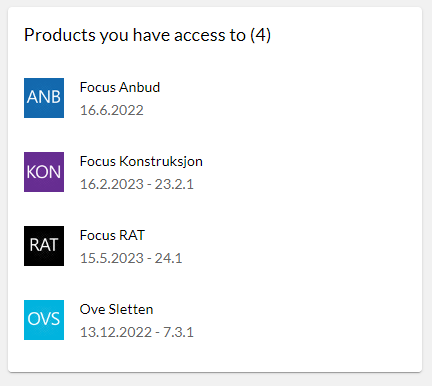Open the cyan OVS product icon

click(x=44, y=320)
